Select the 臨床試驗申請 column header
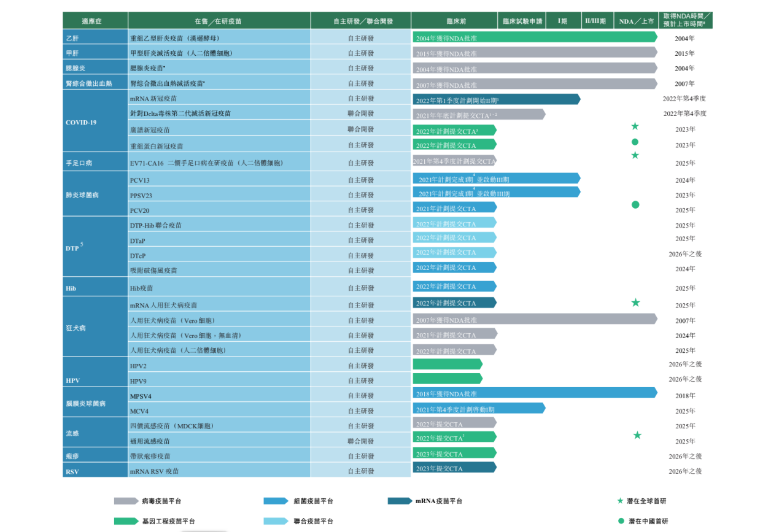The image size is (779, 532). coord(522,21)
